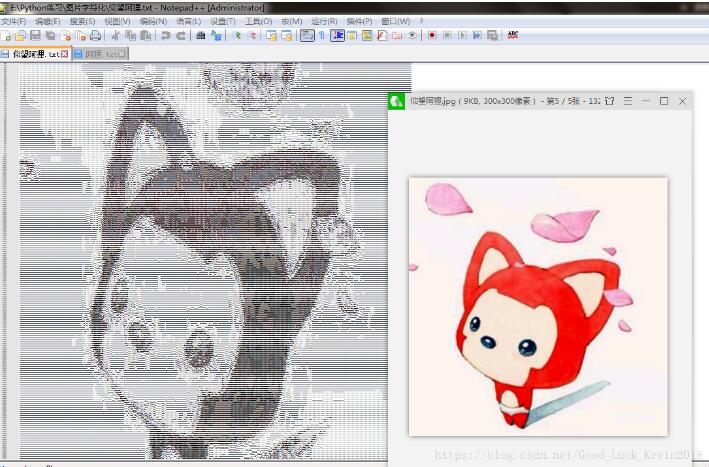
Task: Open the 宏(M) menu
Action: (292, 22)
